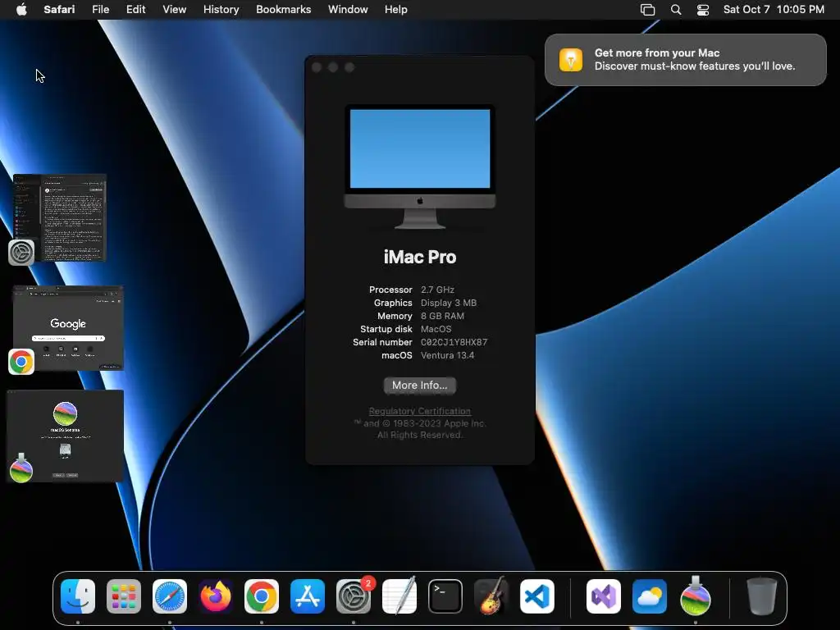Switch to the macOS Sonoma installer thumbnail
Viewport: 840px width, 630px height.
(65, 436)
